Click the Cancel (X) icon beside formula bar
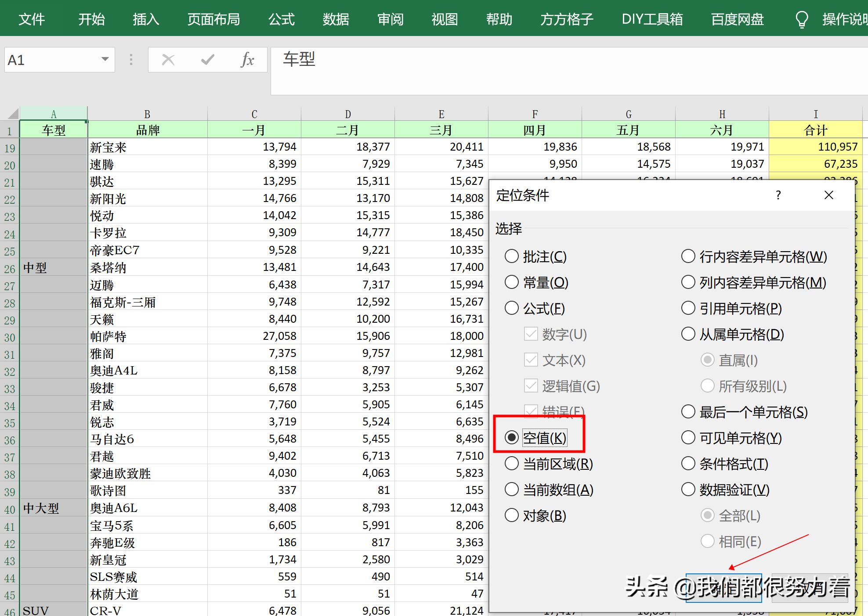 tap(168, 60)
